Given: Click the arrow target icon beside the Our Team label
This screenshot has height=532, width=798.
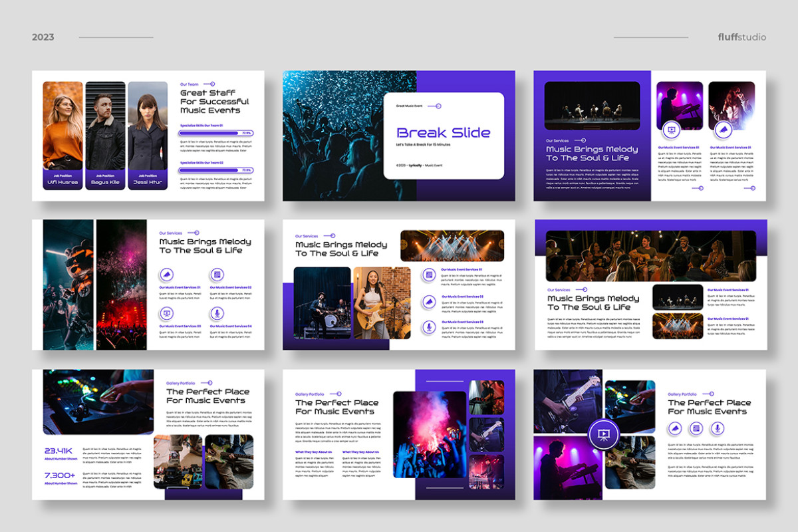Looking at the screenshot, I should pyautogui.click(x=212, y=84).
